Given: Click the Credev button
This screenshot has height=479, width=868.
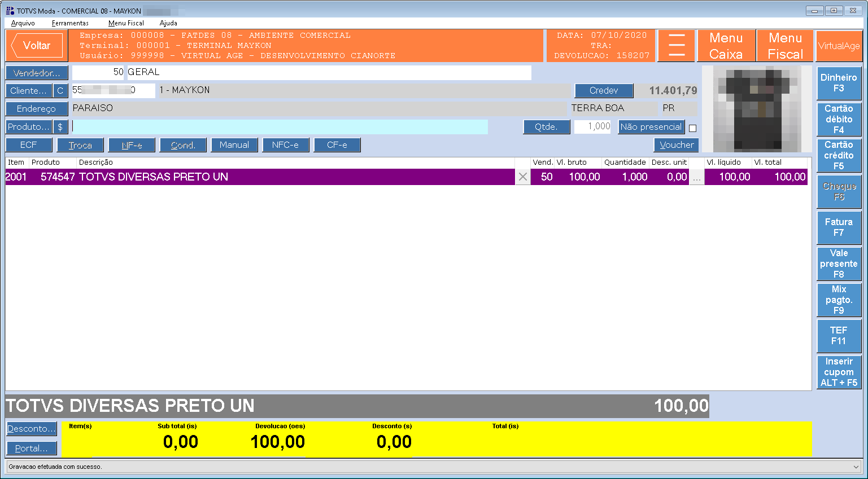Looking at the screenshot, I should click(x=604, y=91).
